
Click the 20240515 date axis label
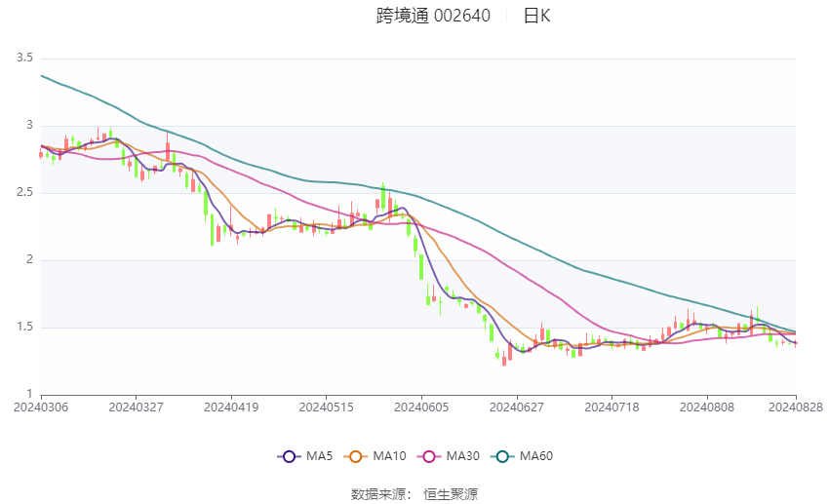click(326, 407)
